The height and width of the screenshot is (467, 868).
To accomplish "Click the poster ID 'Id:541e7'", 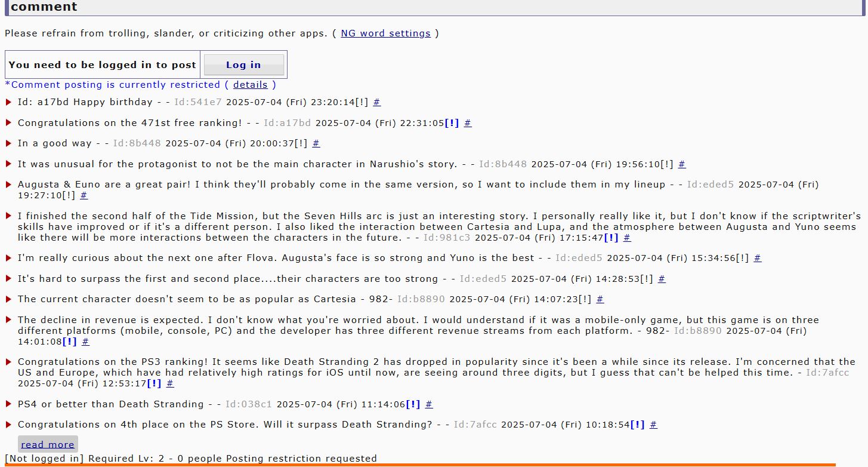I will pyautogui.click(x=197, y=102).
